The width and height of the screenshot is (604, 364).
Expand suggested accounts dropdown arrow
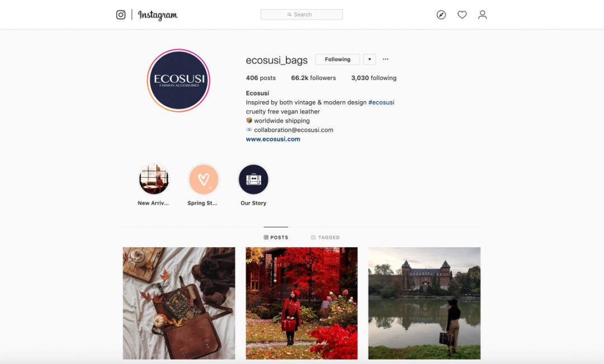pyautogui.click(x=370, y=59)
